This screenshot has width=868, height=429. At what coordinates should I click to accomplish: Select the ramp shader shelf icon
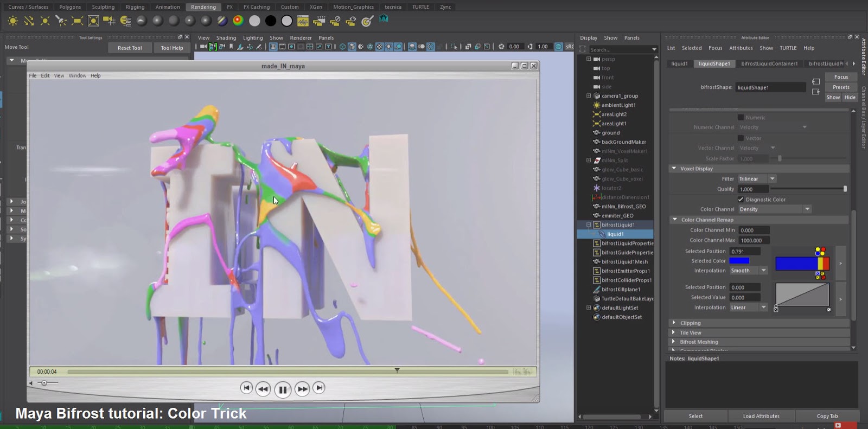[238, 21]
